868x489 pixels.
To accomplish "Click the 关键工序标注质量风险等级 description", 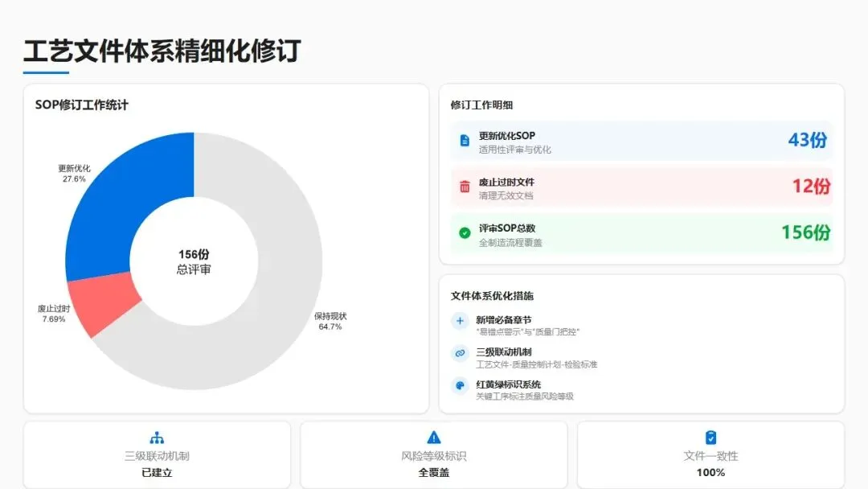I will 525,396.
